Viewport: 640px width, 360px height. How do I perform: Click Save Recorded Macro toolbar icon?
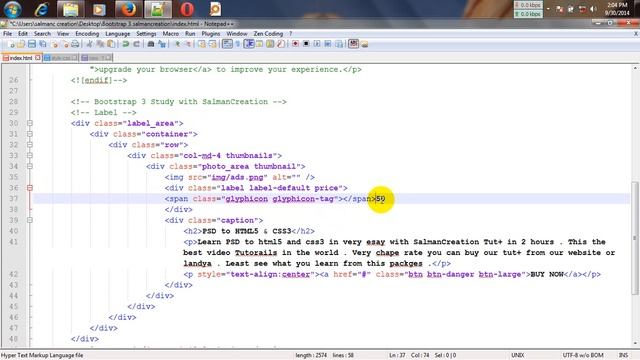click(338, 44)
